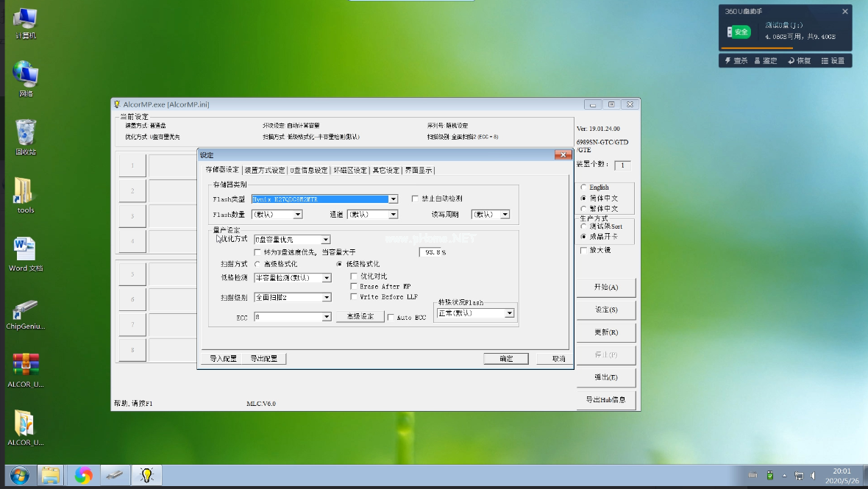
Task: Open the Word 文档 desktop icon
Action: click(25, 249)
